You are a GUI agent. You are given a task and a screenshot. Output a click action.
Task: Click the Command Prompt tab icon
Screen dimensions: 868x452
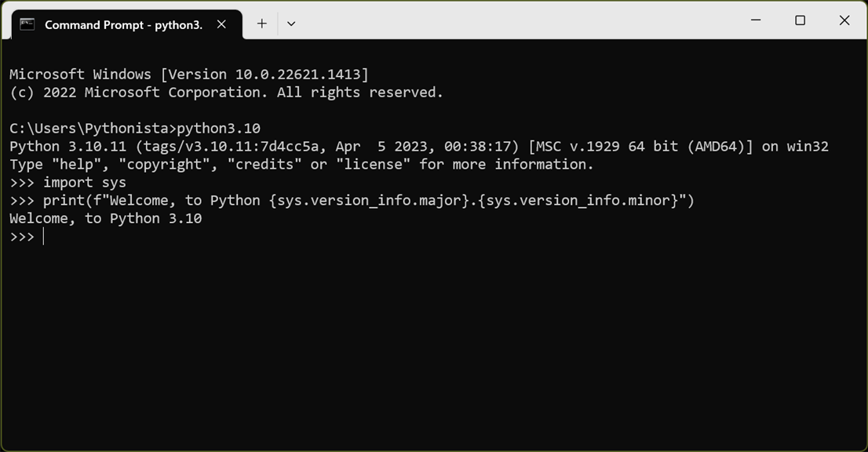pos(27,24)
